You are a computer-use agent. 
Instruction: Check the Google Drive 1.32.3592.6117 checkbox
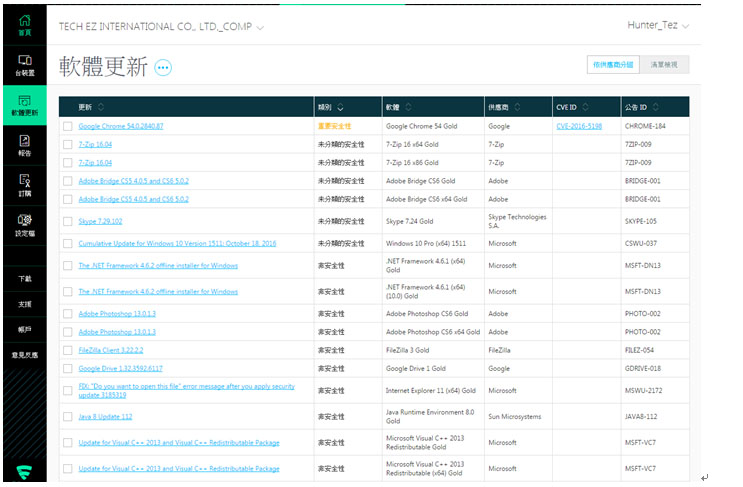(x=68, y=369)
